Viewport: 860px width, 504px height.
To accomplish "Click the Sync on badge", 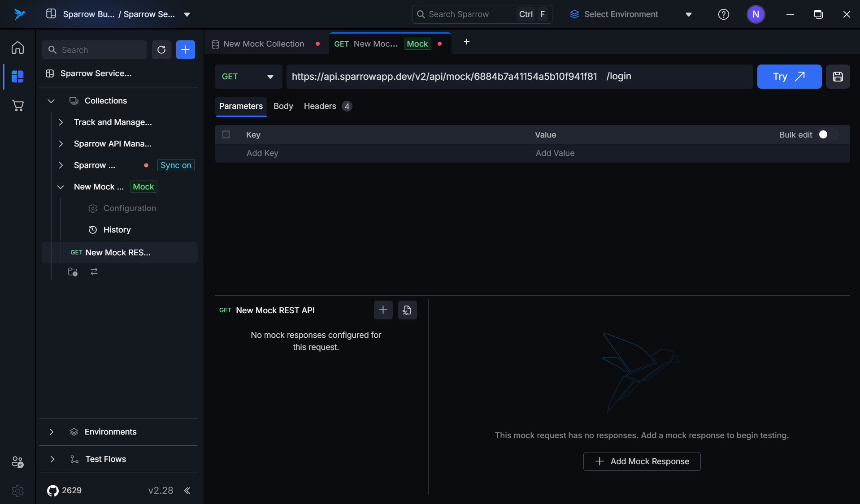I will pyautogui.click(x=176, y=165).
